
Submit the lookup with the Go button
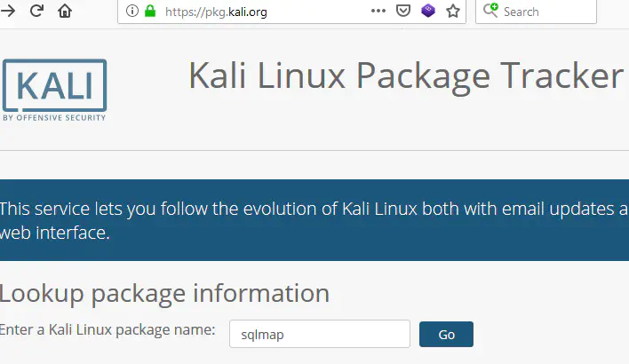tap(446, 335)
